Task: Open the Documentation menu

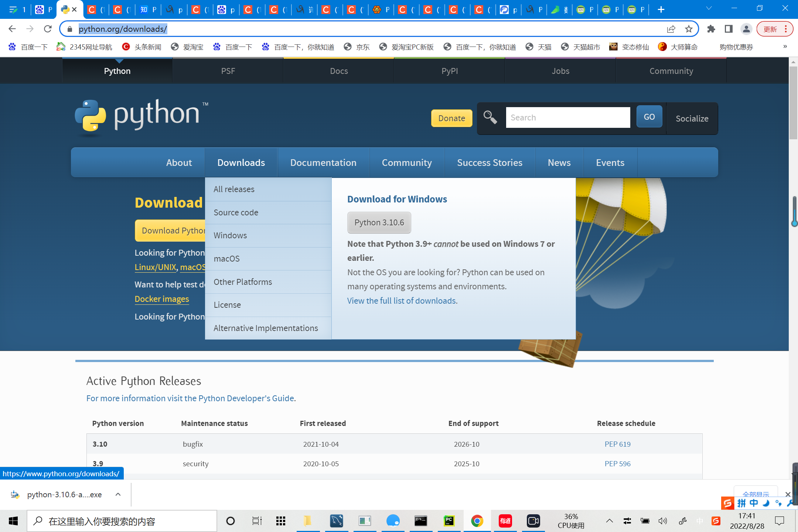Action: (323, 163)
